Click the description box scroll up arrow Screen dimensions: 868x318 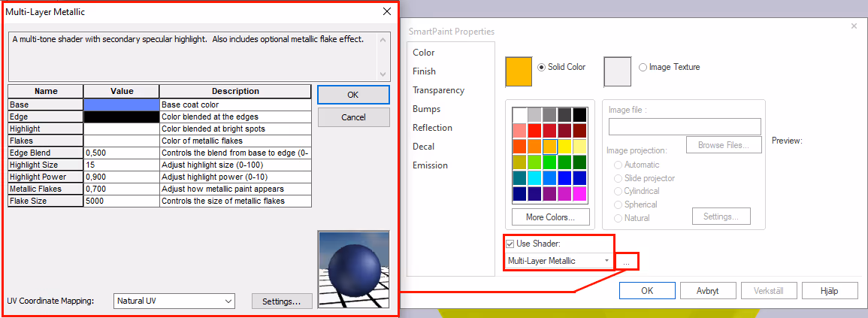click(383, 40)
